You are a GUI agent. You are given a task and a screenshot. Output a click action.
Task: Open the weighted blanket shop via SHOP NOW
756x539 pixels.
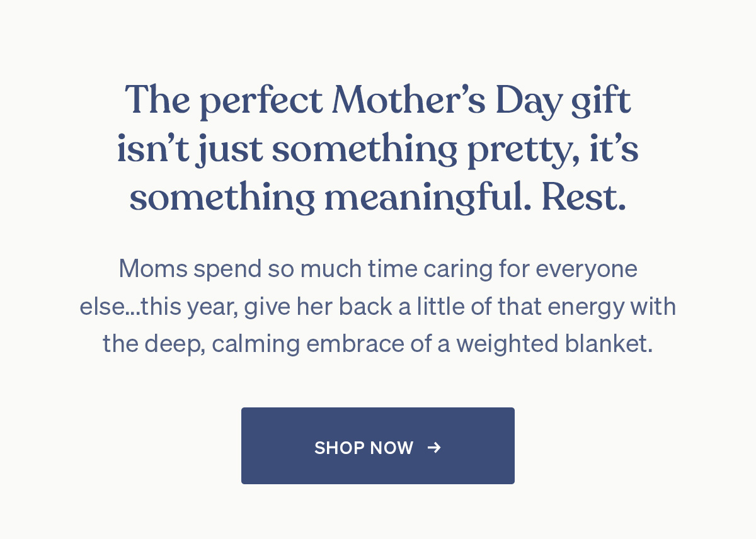[377, 446]
